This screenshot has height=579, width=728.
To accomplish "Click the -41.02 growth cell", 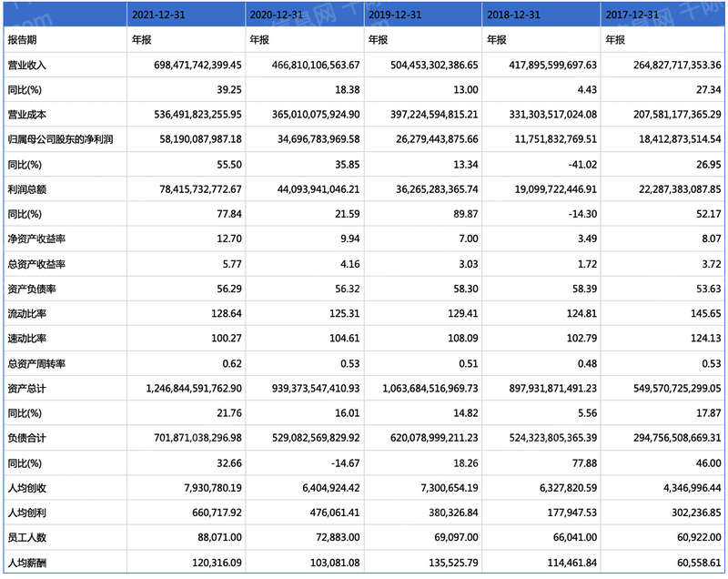I will 582,165.
